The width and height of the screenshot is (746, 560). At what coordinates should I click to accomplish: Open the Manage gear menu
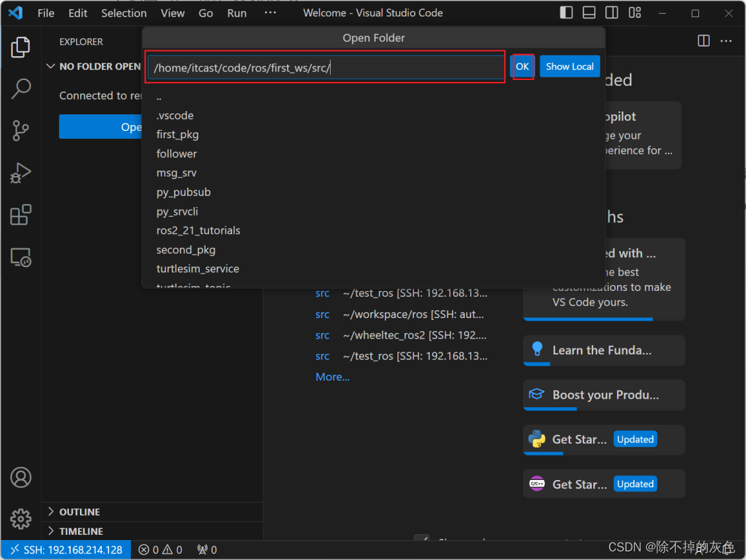(21, 519)
